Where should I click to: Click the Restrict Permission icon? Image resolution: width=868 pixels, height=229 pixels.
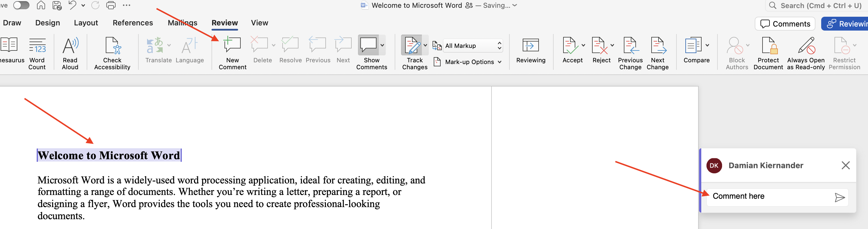pos(842,45)
